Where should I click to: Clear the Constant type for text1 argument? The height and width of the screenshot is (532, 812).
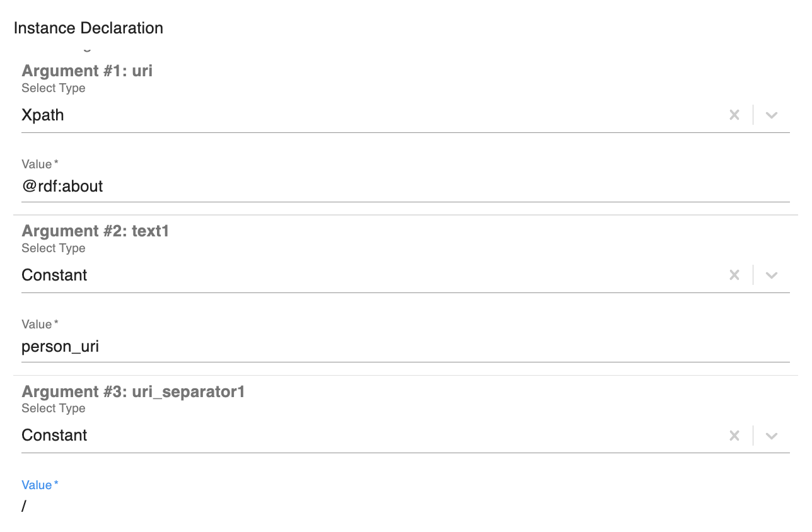734,275
